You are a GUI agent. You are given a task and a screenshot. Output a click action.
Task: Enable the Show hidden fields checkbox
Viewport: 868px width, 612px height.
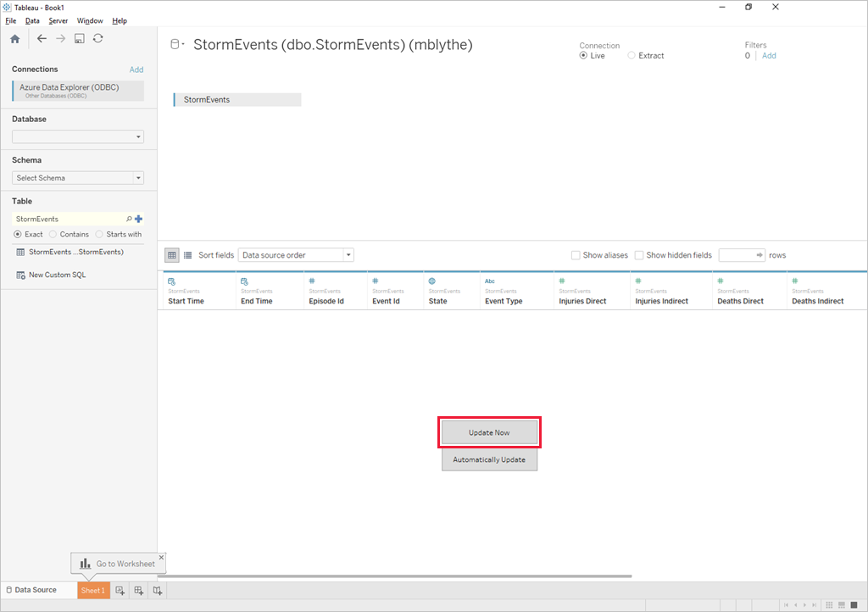[639, 255]
